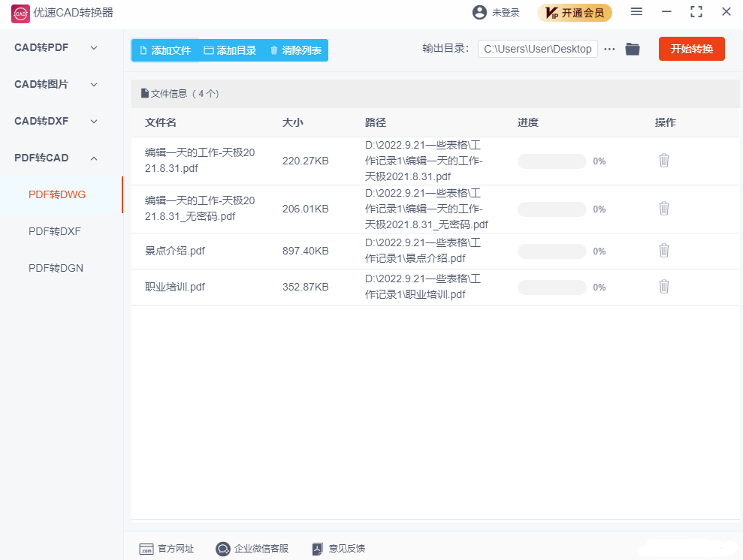Open the 企业微信客服 customer service chat
Image resolution: width=743 pixels, height=560 pixels.
click(x=222, y=549)
